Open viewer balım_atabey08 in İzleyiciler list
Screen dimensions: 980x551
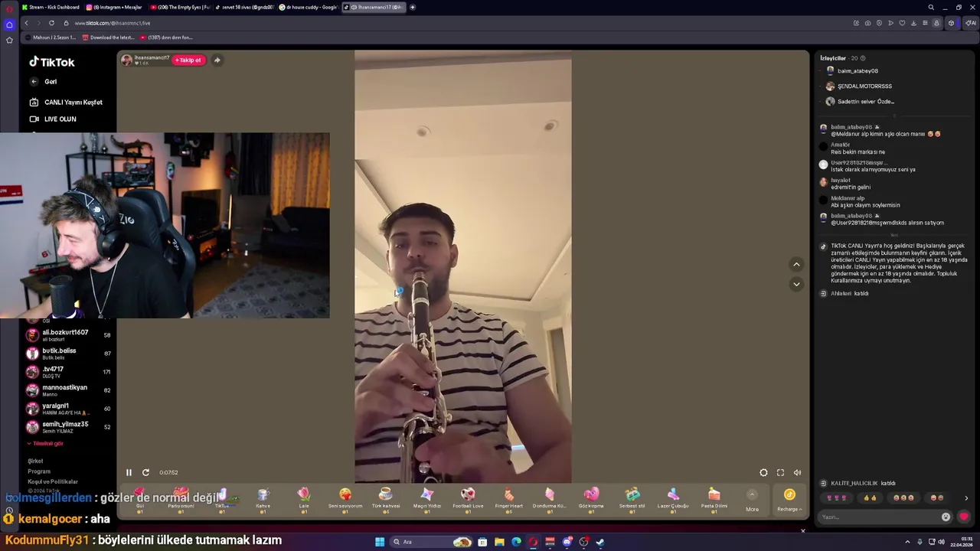[x=851, y=71]
